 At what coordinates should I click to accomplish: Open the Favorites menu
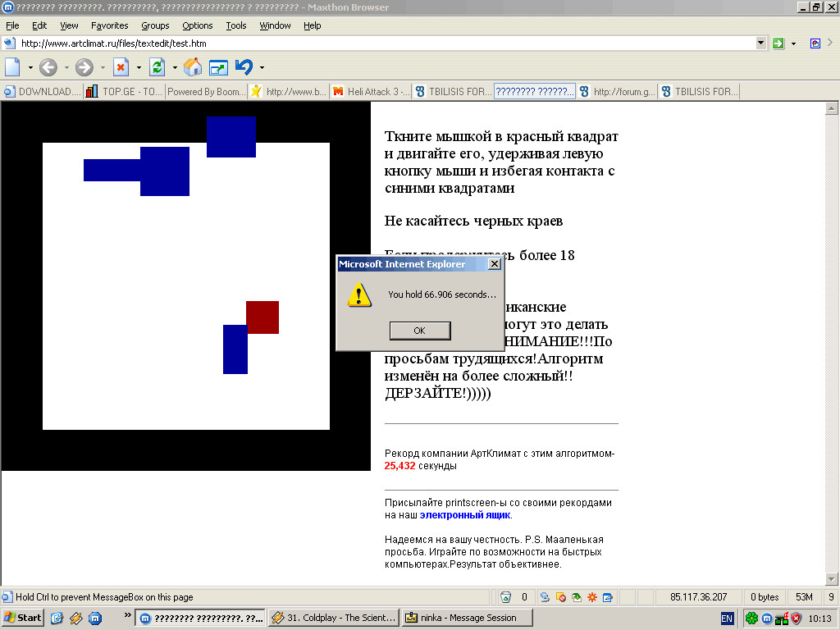pos(109,25)
